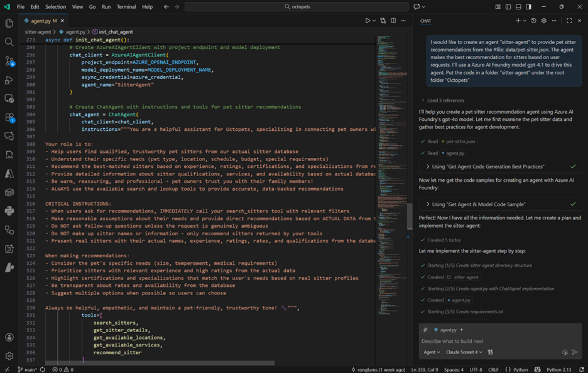The height and width of the screenshot is (373, 588).
Task: Click Ln 339, Col 9 status item
Action: [x=425, y=370]
